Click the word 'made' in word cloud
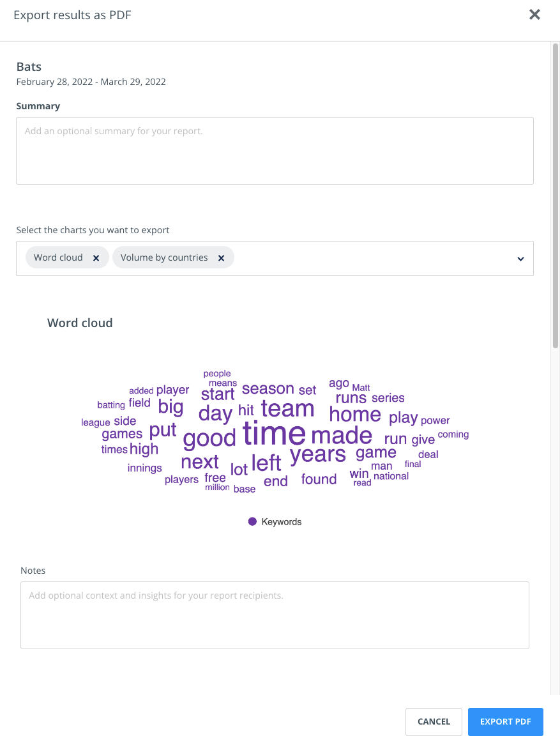The height and width of the screenshot is (745, 560). click(x=342, y=436)
